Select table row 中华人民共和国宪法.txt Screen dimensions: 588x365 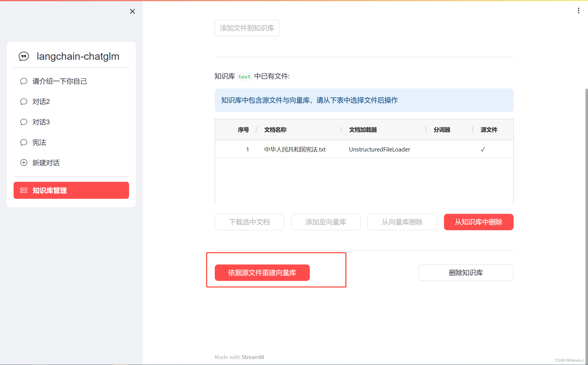[x=295, y=149]
